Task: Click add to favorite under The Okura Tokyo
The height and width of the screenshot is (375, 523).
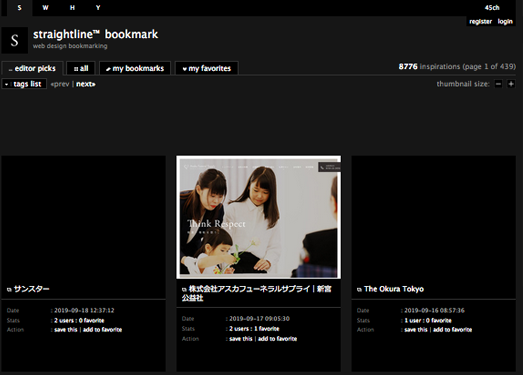Action: (453, 330)
